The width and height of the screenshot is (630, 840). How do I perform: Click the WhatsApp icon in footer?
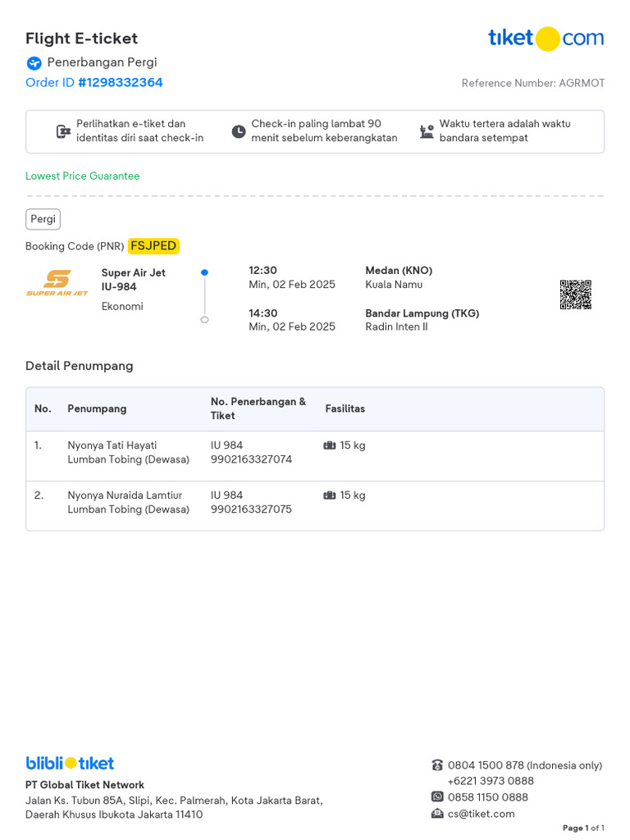point(437,797)
